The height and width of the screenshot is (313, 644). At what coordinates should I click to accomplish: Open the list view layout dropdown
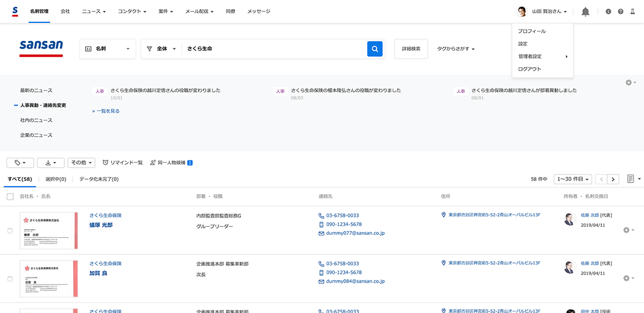[x=634, y=179]
